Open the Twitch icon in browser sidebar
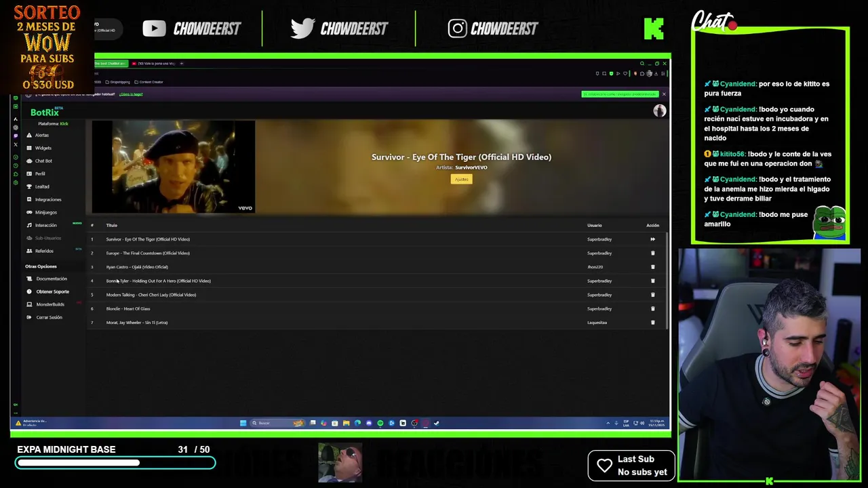 tap(16, 136)
